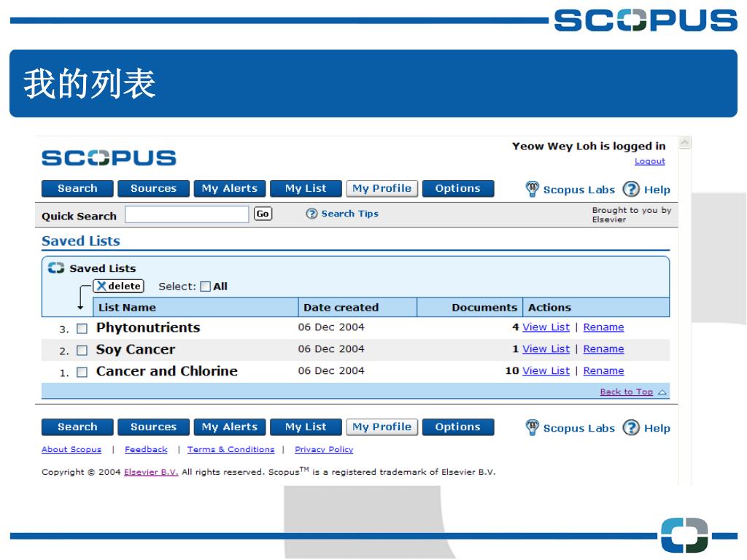The image size is (747, 560).
Task: Open the Feedback footer link
Action: coord(146,449)
